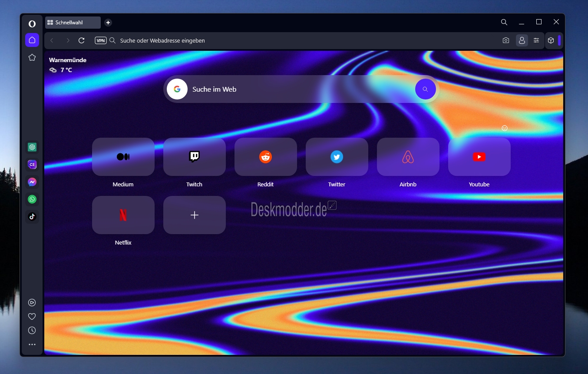Viewport: 588px width, 374px height.
Task: Open sidebar setup three-dots menu
Action: (32, 344)
